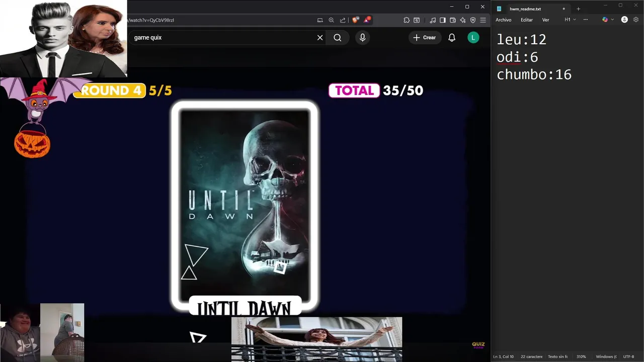Click the share page icon in address bar

click(x=343, y=20)
